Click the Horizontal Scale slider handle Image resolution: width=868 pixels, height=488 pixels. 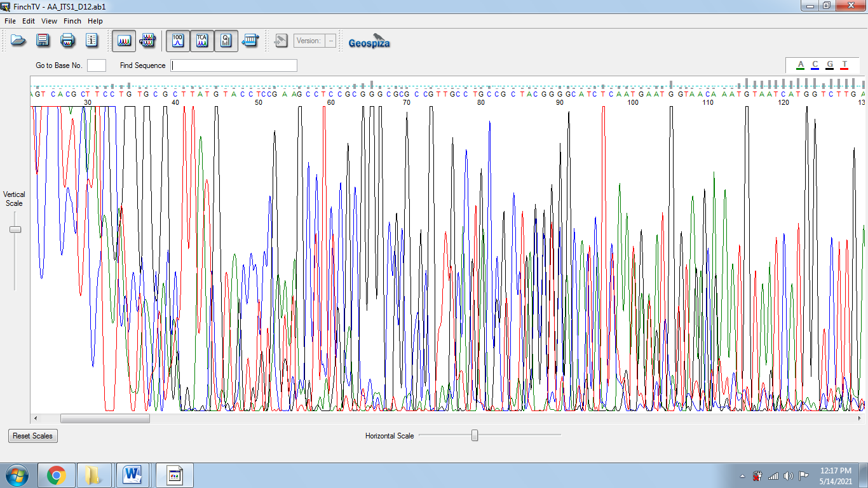pos(474,435)
